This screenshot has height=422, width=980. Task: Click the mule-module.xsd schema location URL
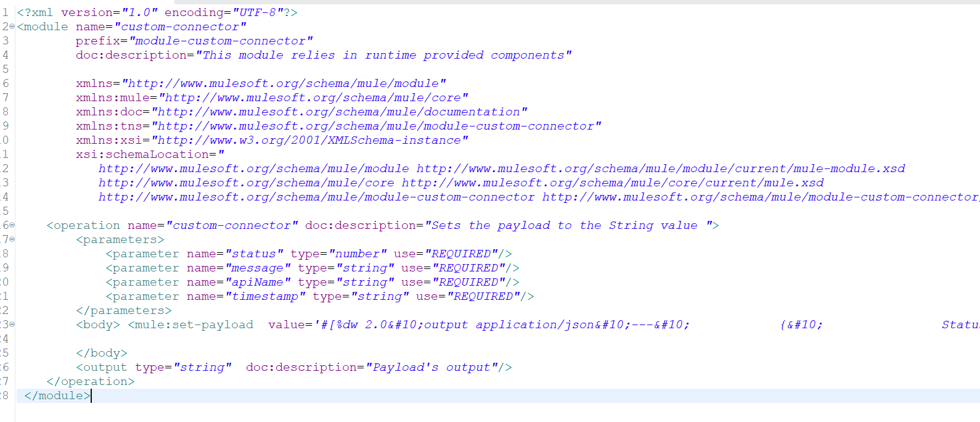[x=661, y=168]
